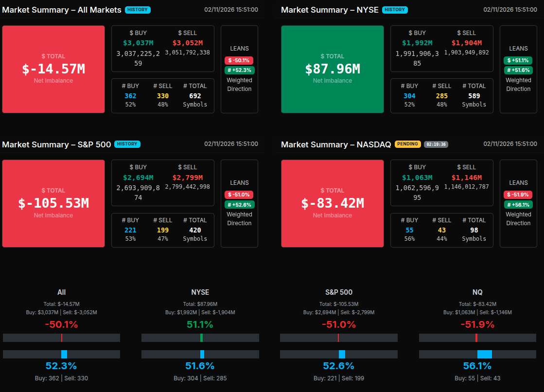The height and width of the screenshot is (392, 544).
Task: Click the 02:19:36 countdown timer badge
Action: (x=436, y=144)
